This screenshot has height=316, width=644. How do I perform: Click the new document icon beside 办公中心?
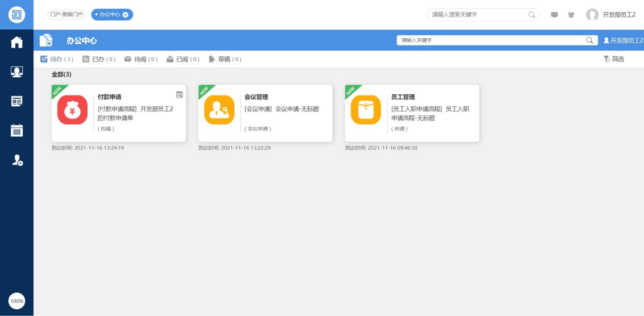tap(46, 40)
